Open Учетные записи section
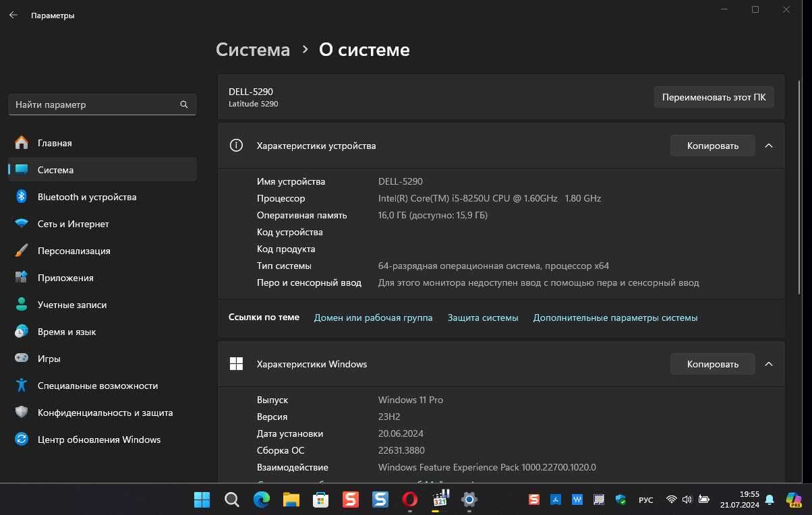Viewport: 812px width, 515px height. [103, 305]
